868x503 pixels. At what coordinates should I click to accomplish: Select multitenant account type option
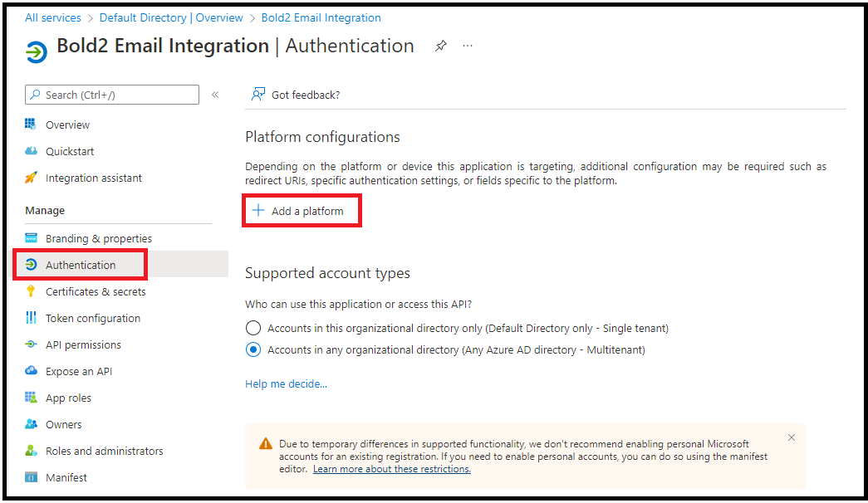click(x=253, y=349)
